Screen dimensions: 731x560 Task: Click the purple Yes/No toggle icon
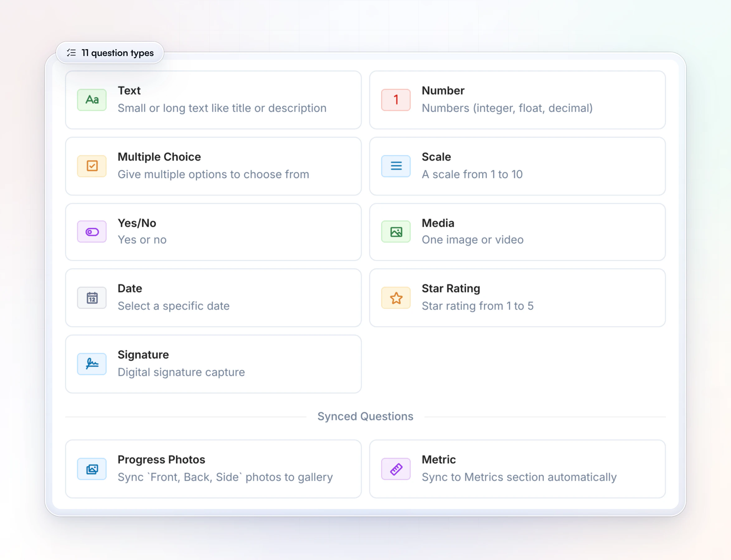92,232
